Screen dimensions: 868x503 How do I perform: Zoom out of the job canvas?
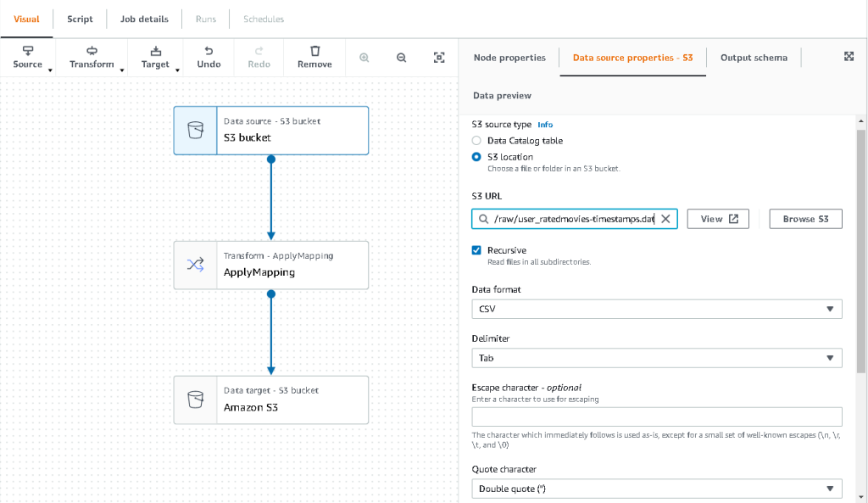tap(401, 56)
